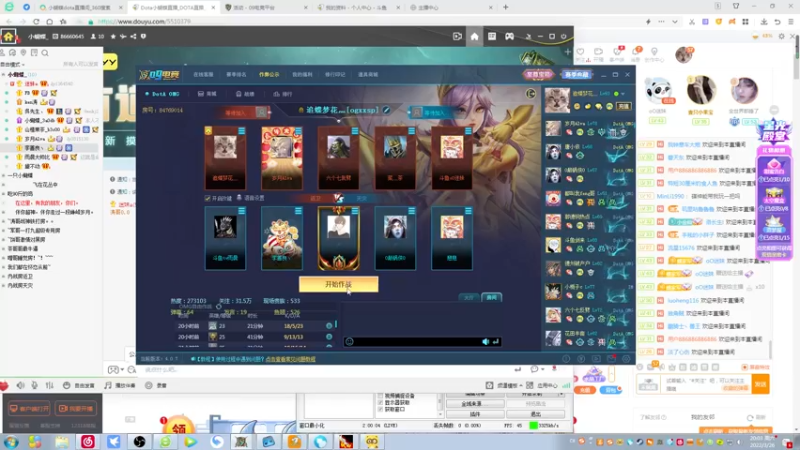Open the 道具商城 item shop menu

click(x=368, y=74)
